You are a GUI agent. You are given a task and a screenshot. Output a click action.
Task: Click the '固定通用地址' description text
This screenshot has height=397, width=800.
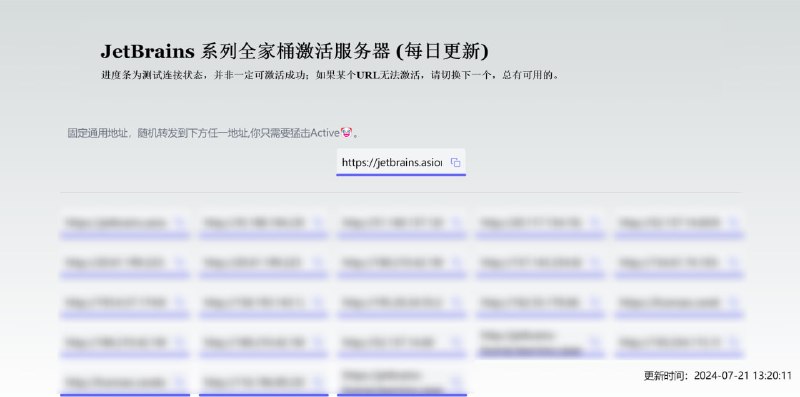click(x=213, y=133)
